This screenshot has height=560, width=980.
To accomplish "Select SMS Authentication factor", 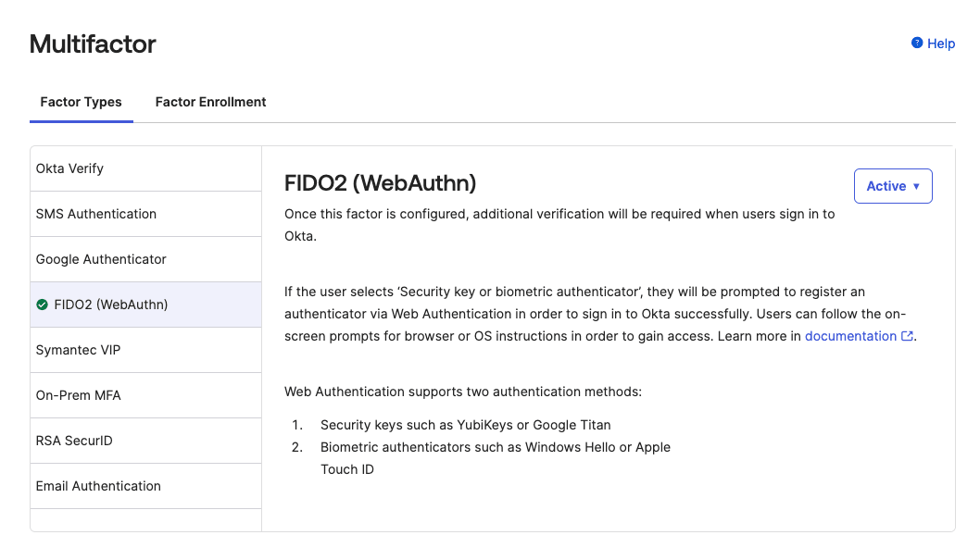I will tap(145, 214).
